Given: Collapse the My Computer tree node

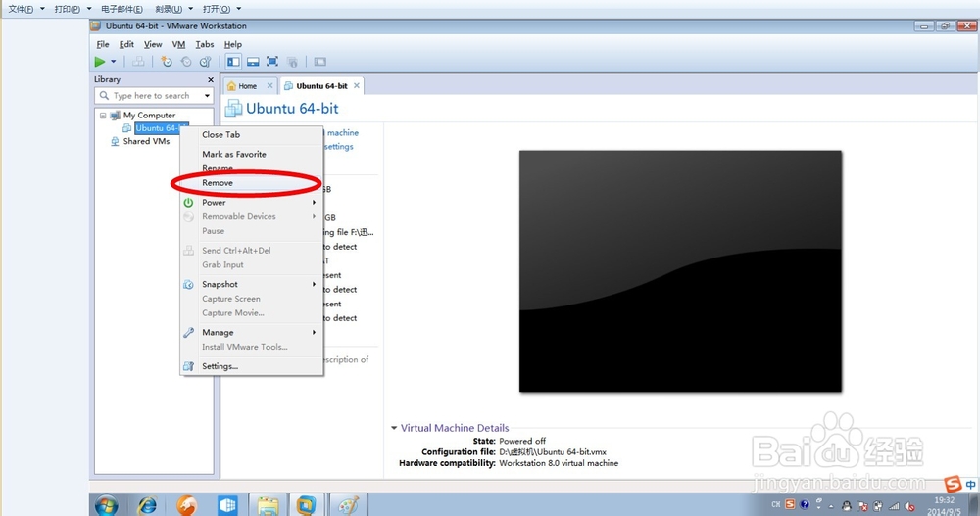Looking at the screenshot, I should 103,116.
